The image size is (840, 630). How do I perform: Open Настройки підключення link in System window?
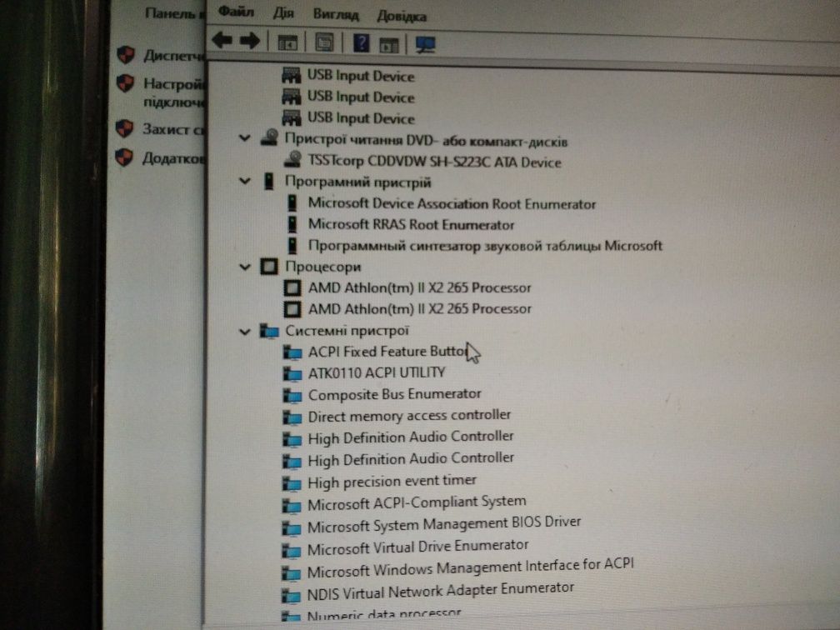[x=174, y=92]
